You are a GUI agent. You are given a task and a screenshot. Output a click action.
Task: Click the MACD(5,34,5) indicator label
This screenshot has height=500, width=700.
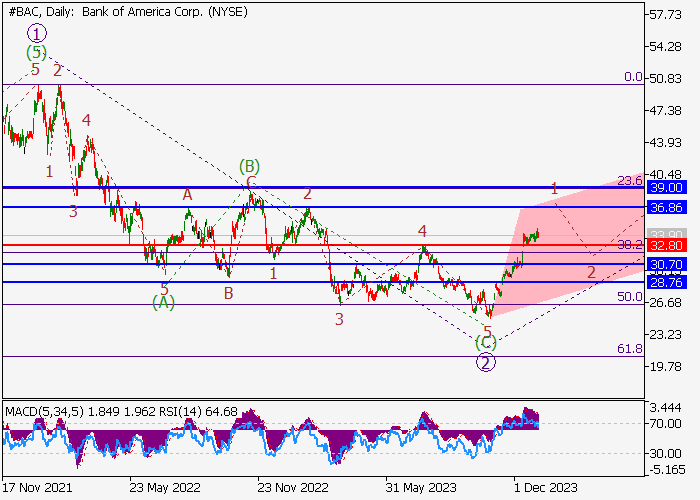coord(44,411)
